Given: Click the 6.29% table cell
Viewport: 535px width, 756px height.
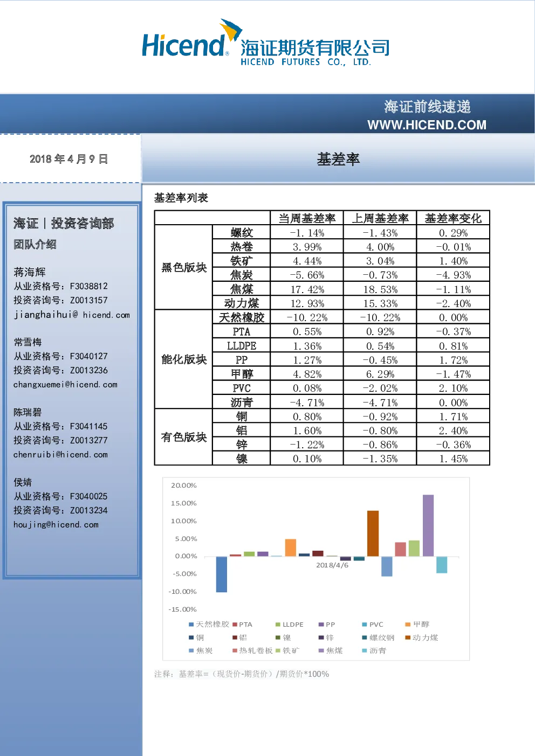Looking at the screenshot, I should click(x=380, y=374).
